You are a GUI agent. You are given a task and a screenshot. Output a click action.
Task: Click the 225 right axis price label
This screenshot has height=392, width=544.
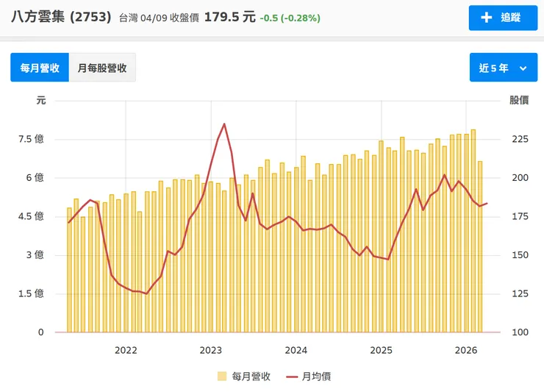coord(520,139)
